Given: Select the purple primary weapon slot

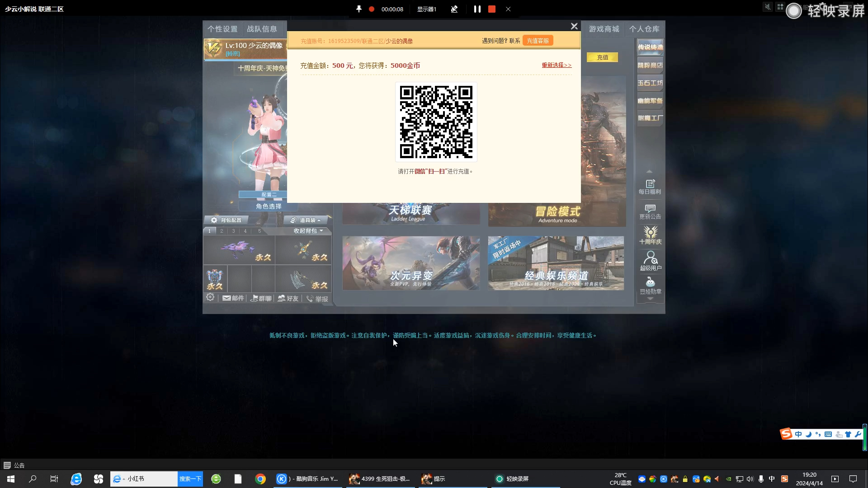Looking at the screenshot, I should tap(239, 250).
